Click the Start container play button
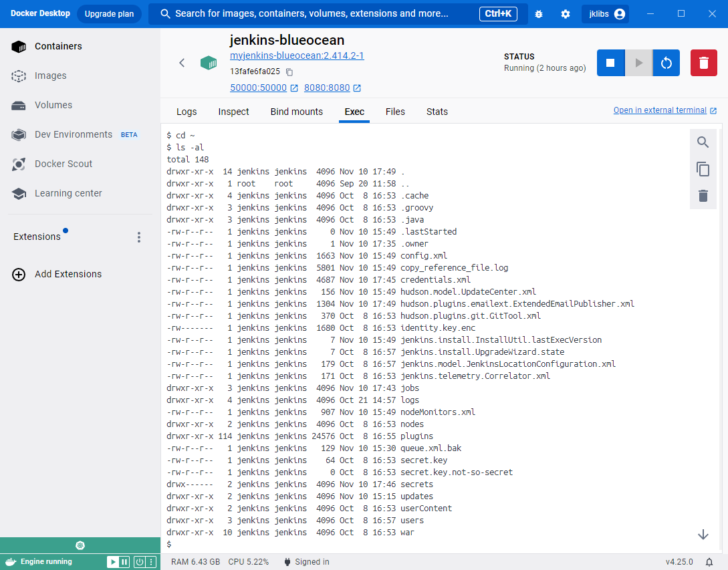The height and width of the screenshot is (570, 728). coord(639,63)
